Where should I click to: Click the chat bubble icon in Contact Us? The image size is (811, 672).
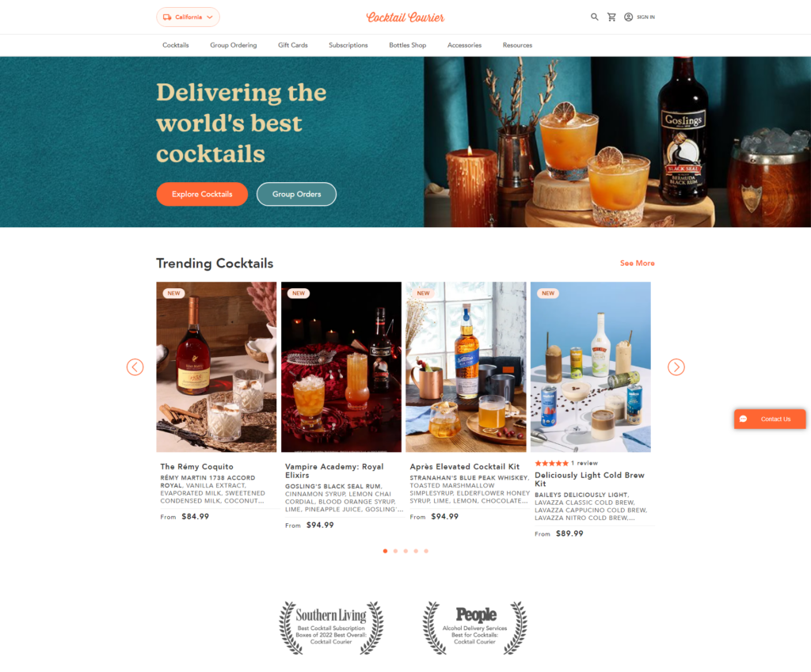coord(743,420)
